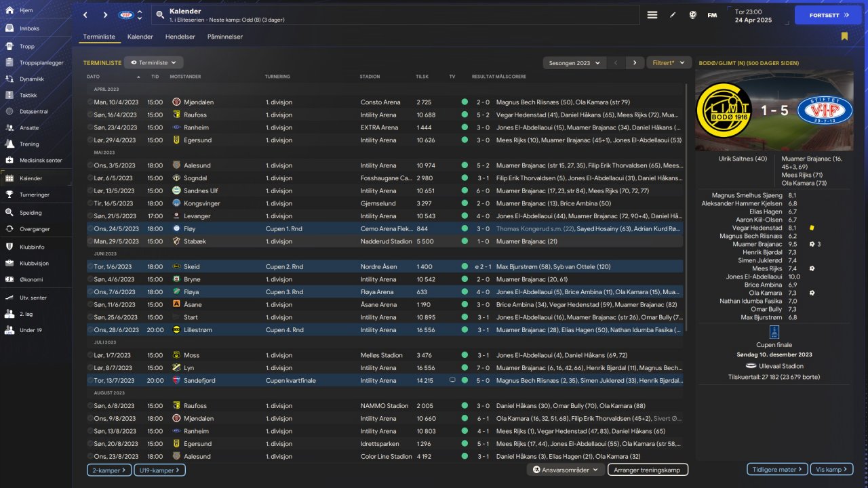Click the bookmark icon below Fortsett
The width and height of the screenshot is (868, 488).
[x=844, y=37]
